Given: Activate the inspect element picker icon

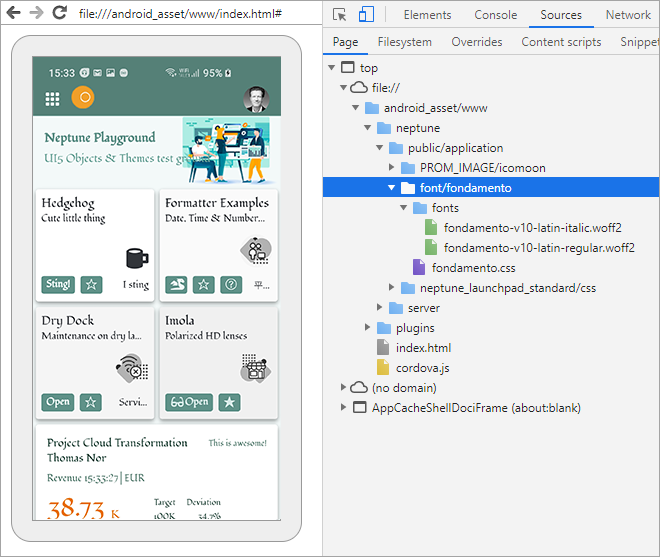Looking at the screenshot, I should (x=339, y=15).
